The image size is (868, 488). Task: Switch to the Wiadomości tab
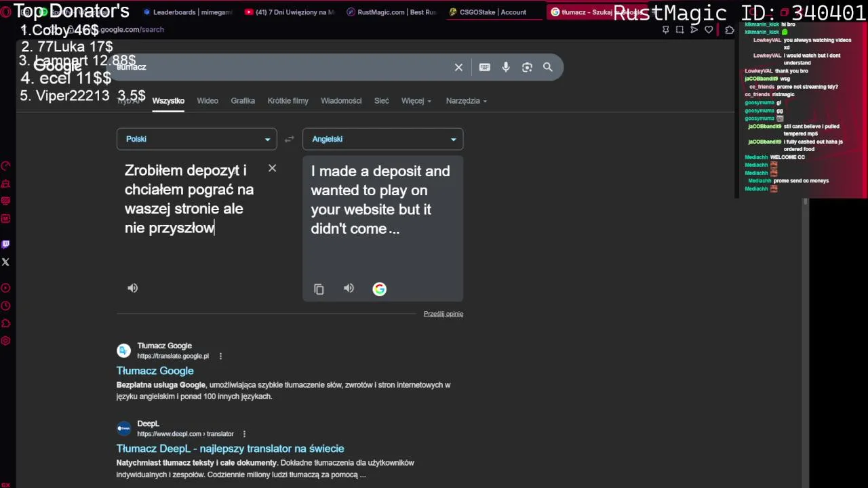341,101
